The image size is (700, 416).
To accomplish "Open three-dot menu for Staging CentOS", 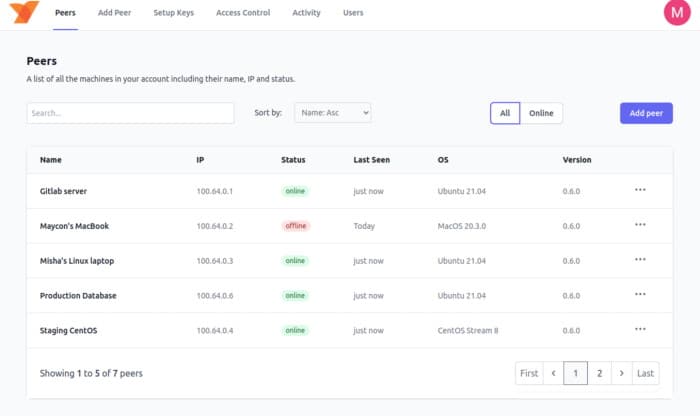I will [x=640, y=330].
